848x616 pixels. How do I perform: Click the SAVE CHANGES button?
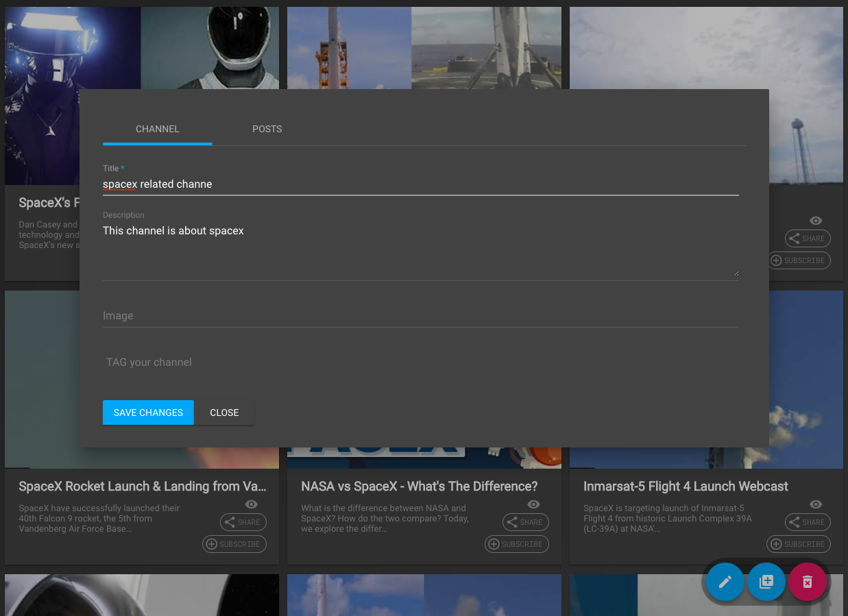148,412
